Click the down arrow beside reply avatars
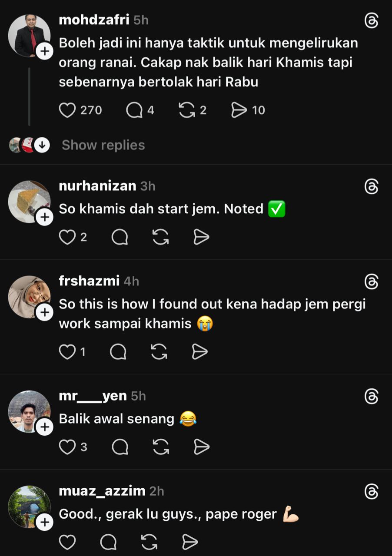The width and height of the screenshot is (392, 556). (42, 145)
